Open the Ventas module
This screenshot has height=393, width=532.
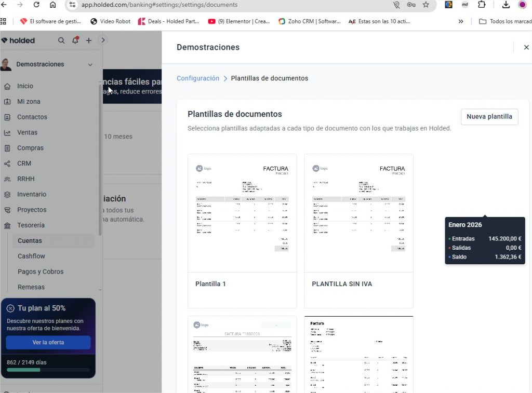(x=26, y=132)
